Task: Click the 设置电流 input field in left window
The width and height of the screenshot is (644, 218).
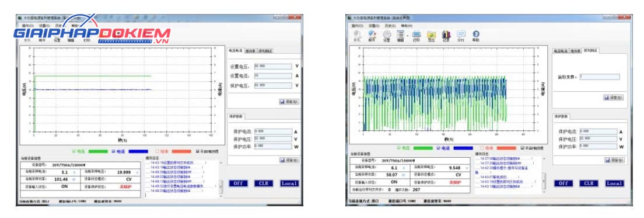Action: (273, 75)
